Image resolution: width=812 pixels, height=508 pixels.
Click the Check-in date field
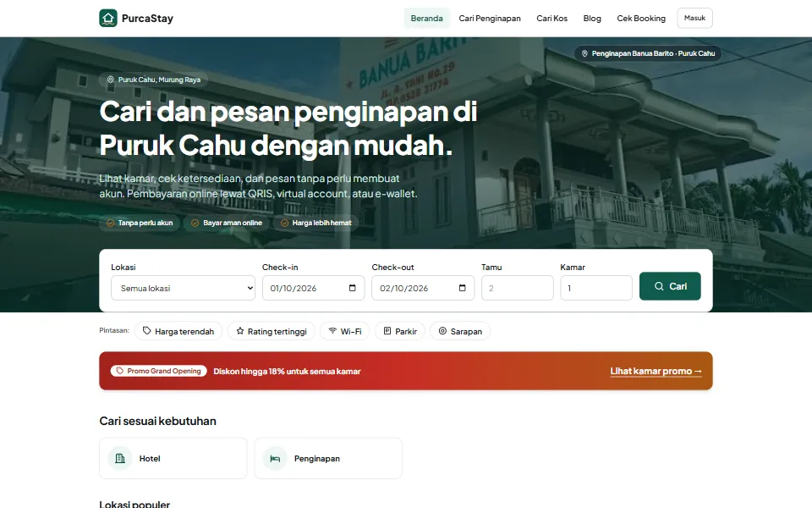[x=313, y=288]
